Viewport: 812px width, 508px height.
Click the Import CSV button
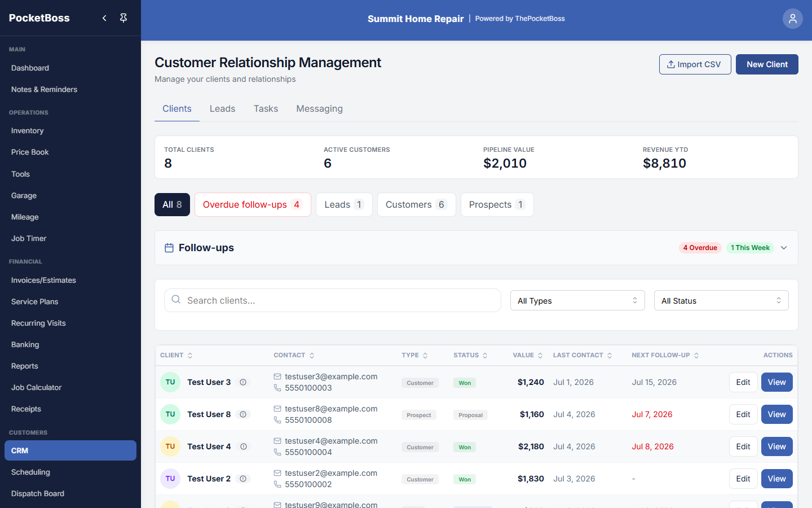[x=695, y=64]
